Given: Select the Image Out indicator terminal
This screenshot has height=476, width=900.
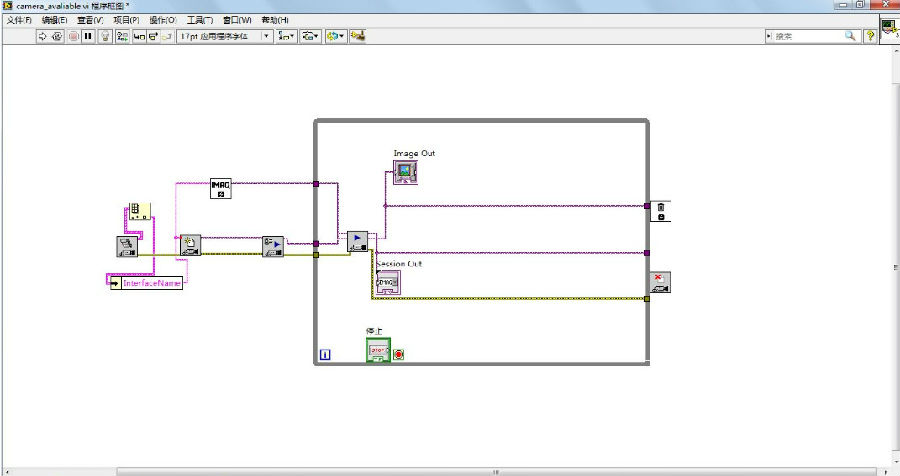Looking at the screenshot, I should [405, 172].
